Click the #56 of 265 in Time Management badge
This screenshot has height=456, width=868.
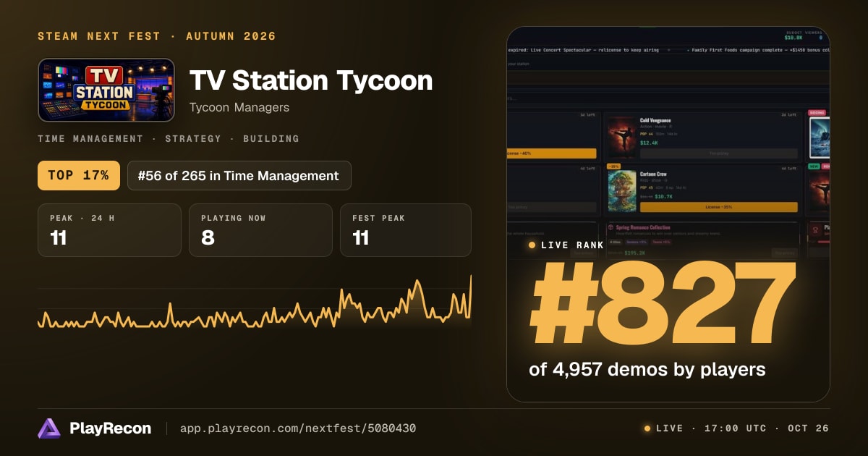click(239, 175)
